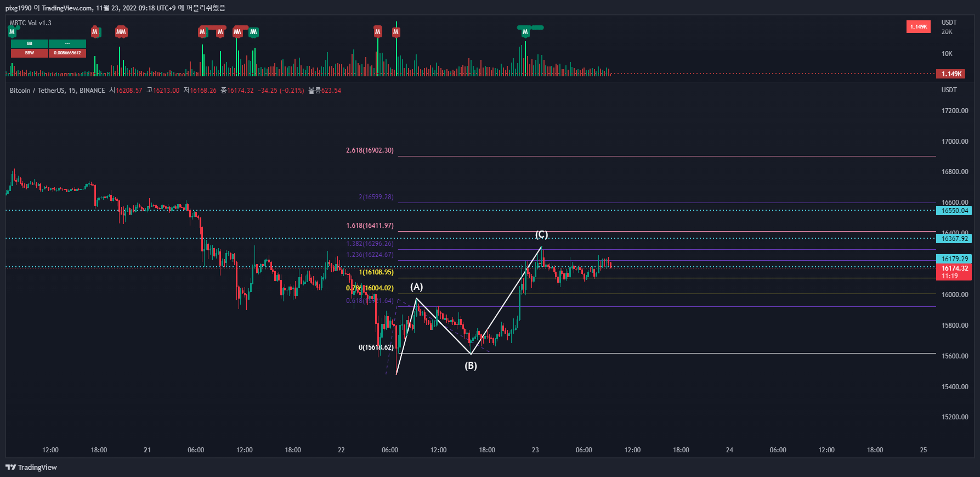Screen dimensions: 980x477
Task: Click the 15200.00 price axis tick
Action: click(x=955, y=417)
